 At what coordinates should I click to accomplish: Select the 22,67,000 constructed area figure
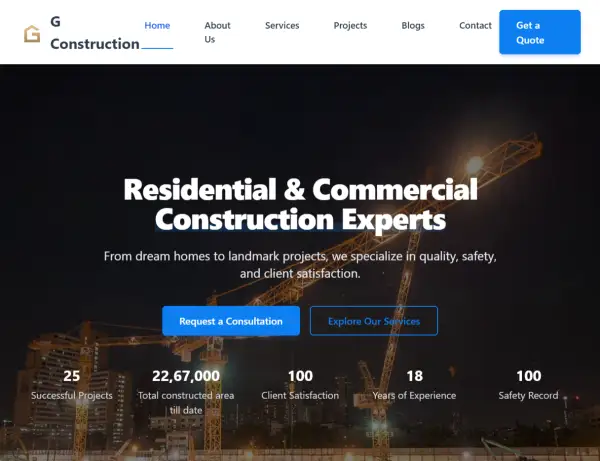(x=186, y=376)
